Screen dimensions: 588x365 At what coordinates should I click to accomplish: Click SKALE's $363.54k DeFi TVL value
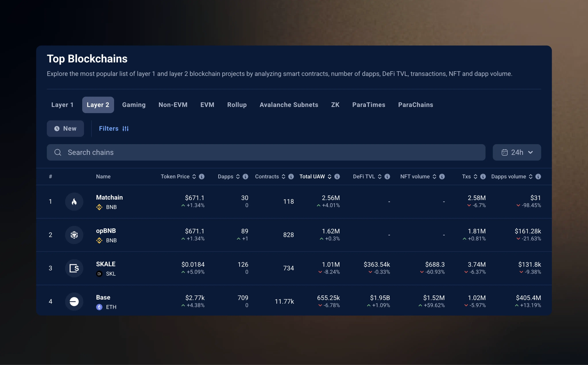[377, 265]
